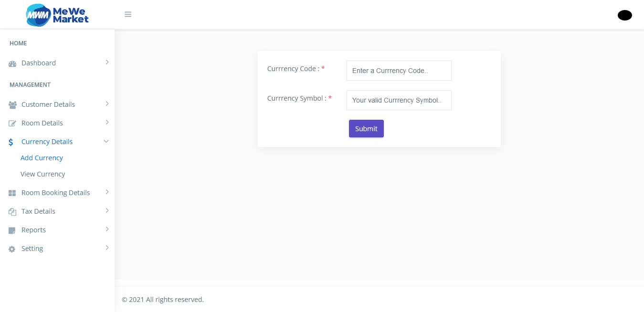Expand the Reports chevron arrow
This screenshot has width=644, height=312.
click(x=107, y=229)
